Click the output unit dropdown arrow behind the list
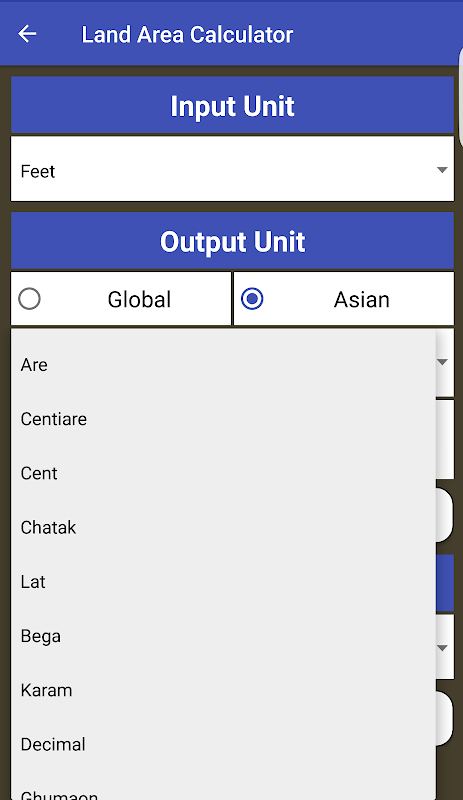The image size is (463, 800). pyautogui.click(x=443, y=362)
